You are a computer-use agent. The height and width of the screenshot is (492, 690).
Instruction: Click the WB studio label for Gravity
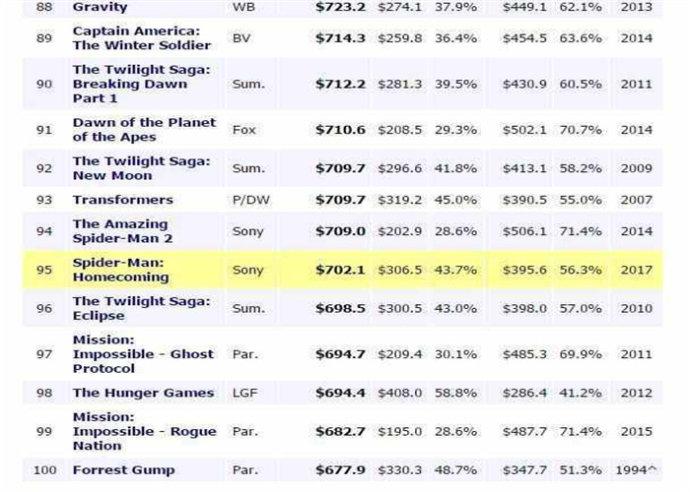pos(244,7)
